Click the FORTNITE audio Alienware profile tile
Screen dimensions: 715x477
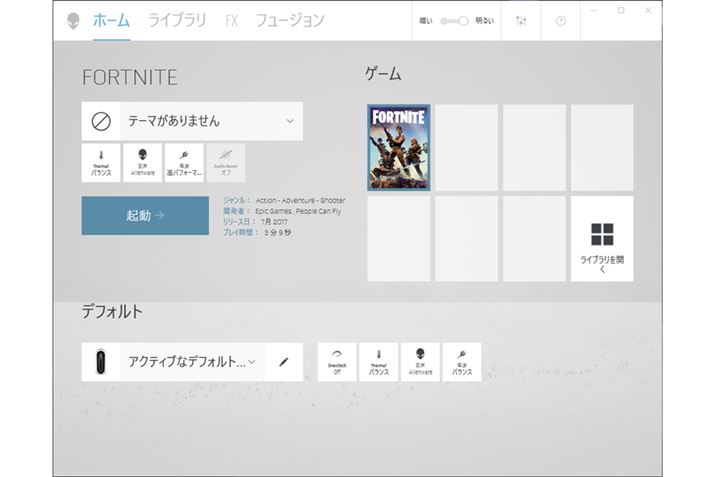click(142, 163)
